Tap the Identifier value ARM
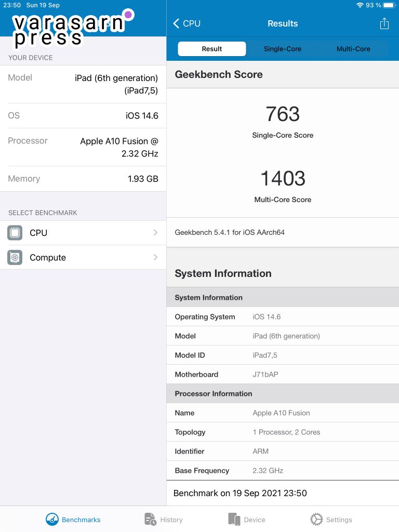Image resolution: width=399 pixels, height=532 pixels. coord(261,451)
